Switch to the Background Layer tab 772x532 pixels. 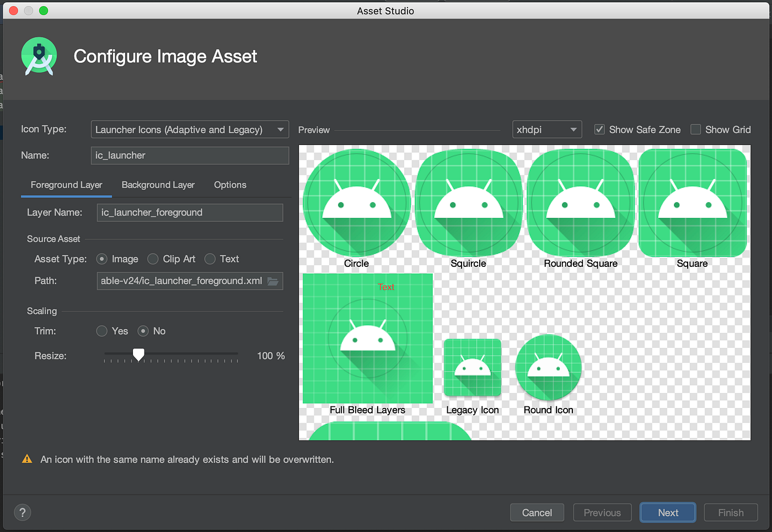point(158,185)
